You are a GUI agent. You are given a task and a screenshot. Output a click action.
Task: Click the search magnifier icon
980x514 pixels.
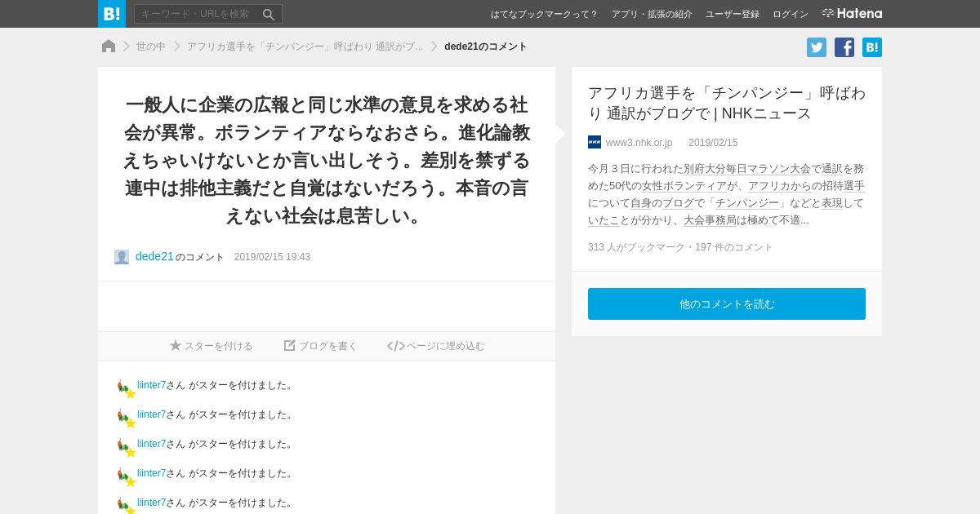coord(269,14)
